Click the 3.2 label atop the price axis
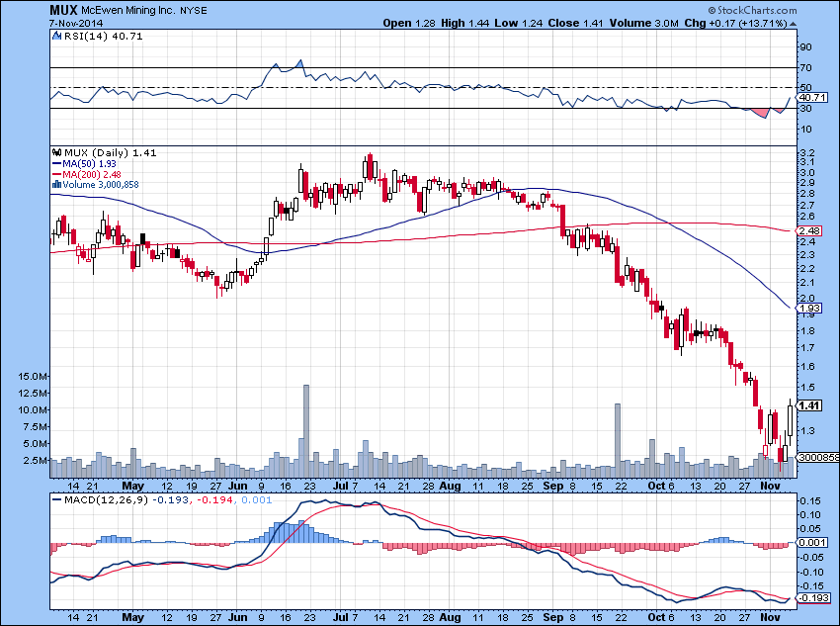Image resolution: width=840 pixels, height=626 pixels. [807, 152]
